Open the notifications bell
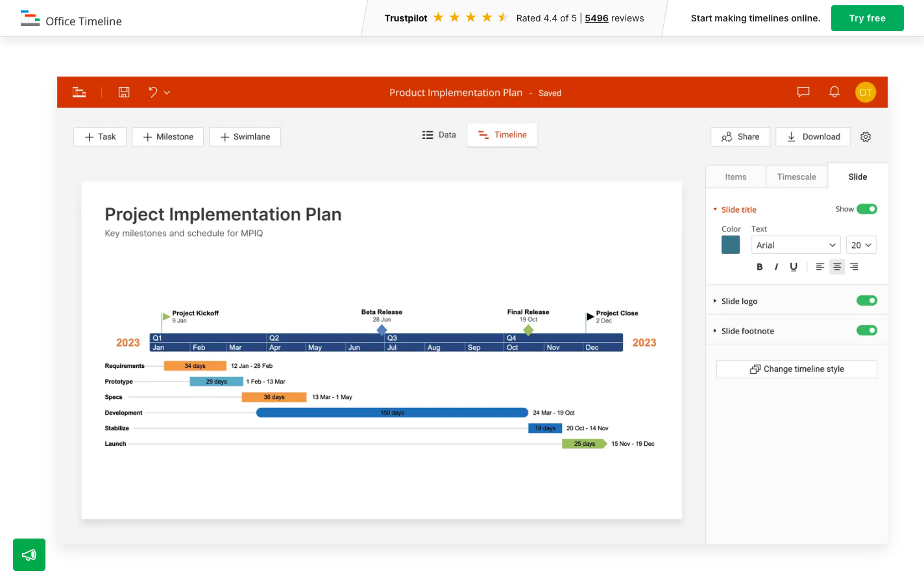Image resolution: width=924 pixels, height=584 pixels. 834,92
